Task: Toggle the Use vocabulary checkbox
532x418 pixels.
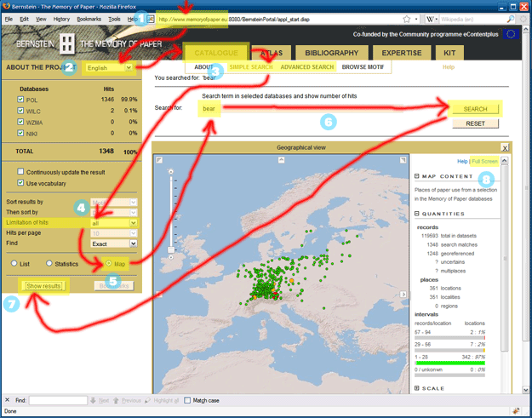Action: pyautogui.click(x=20, y=182)
